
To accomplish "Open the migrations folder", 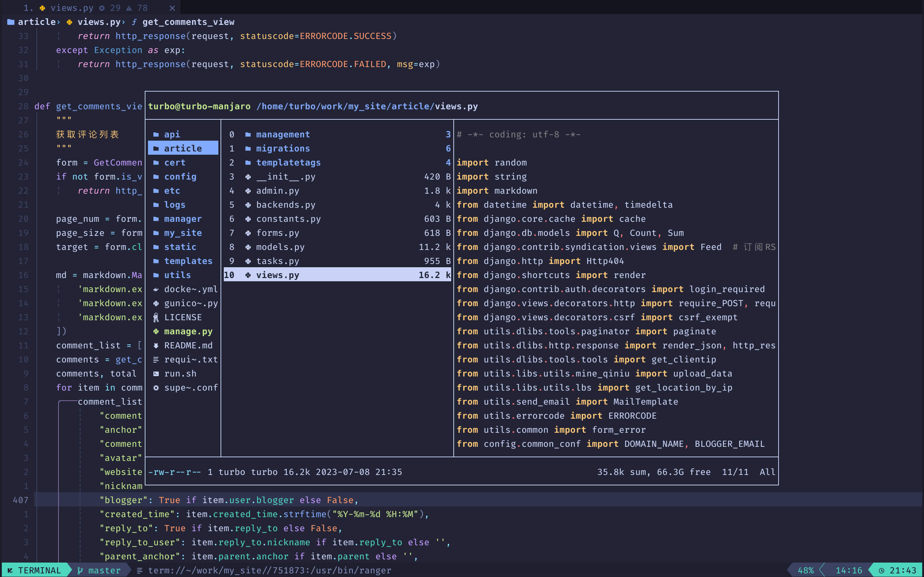I will 283,149.
